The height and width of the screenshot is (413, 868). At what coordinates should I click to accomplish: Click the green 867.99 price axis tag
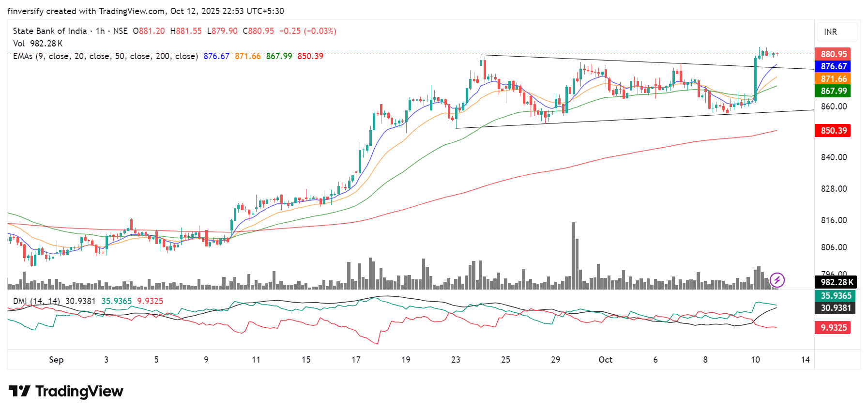pos(834,91)
